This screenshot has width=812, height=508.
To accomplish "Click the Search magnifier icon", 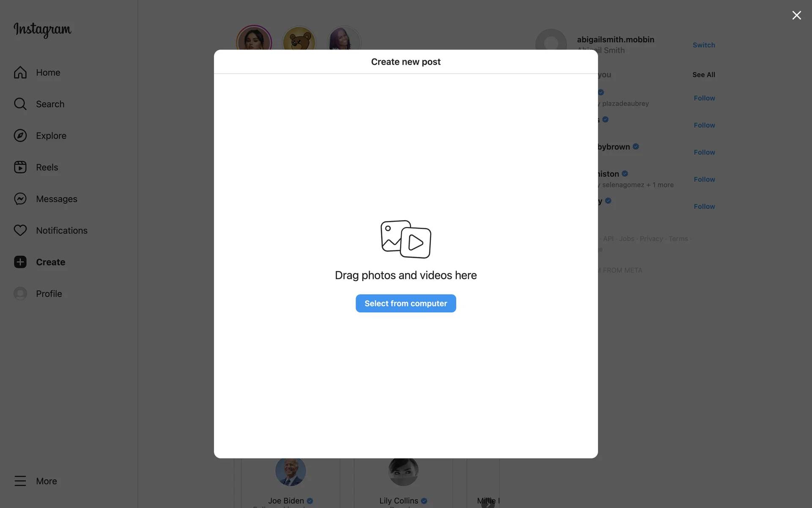I will 20,104.
